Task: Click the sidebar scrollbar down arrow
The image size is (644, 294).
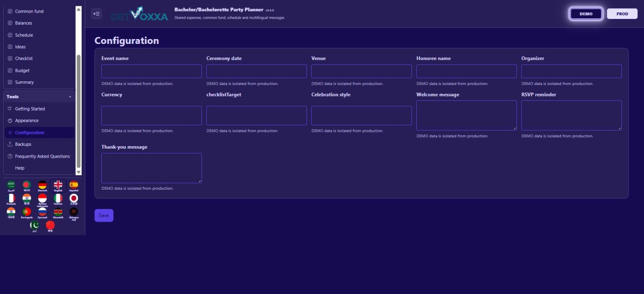Action: coord(79,172)
